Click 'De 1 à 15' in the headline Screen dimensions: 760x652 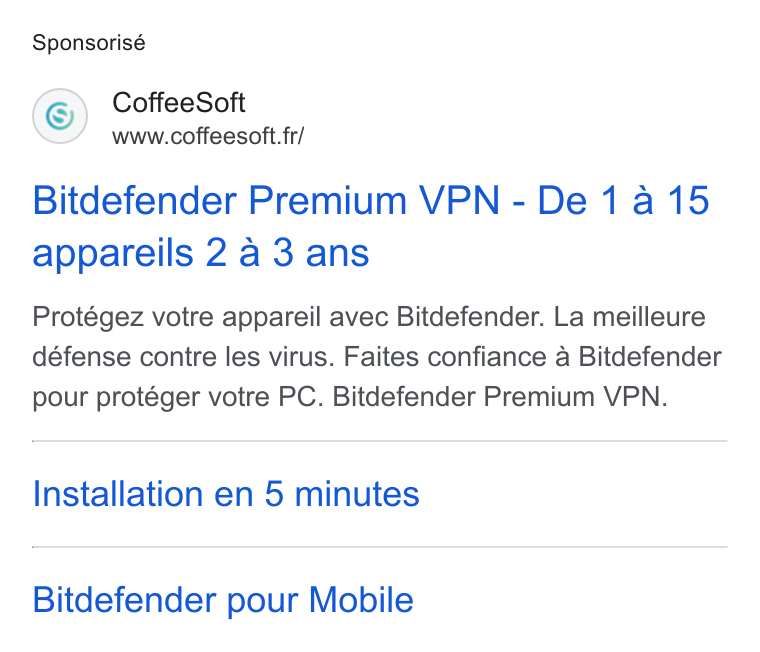coord(623,200)
